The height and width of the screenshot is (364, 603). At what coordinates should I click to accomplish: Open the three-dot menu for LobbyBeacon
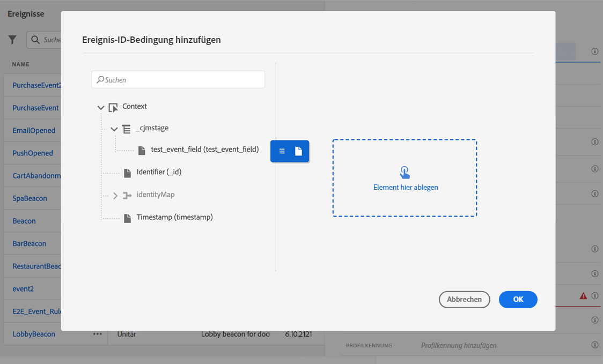(97, 334)
